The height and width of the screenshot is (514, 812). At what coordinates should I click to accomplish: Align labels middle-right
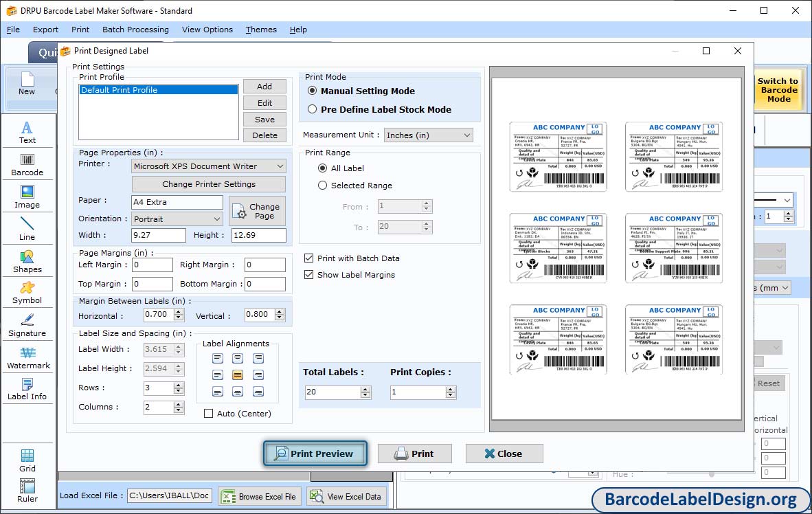click(258, 375)
